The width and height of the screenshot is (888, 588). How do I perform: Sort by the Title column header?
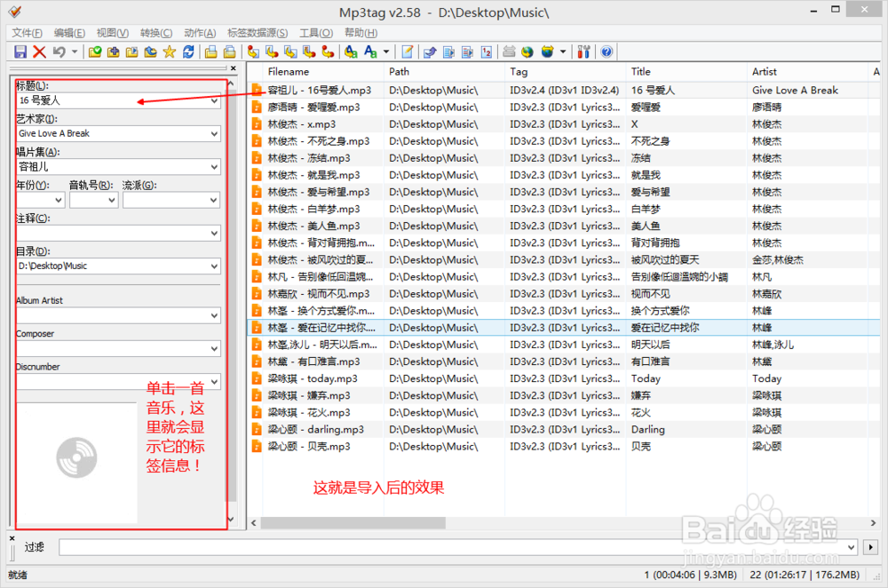(x=687, y=72)
